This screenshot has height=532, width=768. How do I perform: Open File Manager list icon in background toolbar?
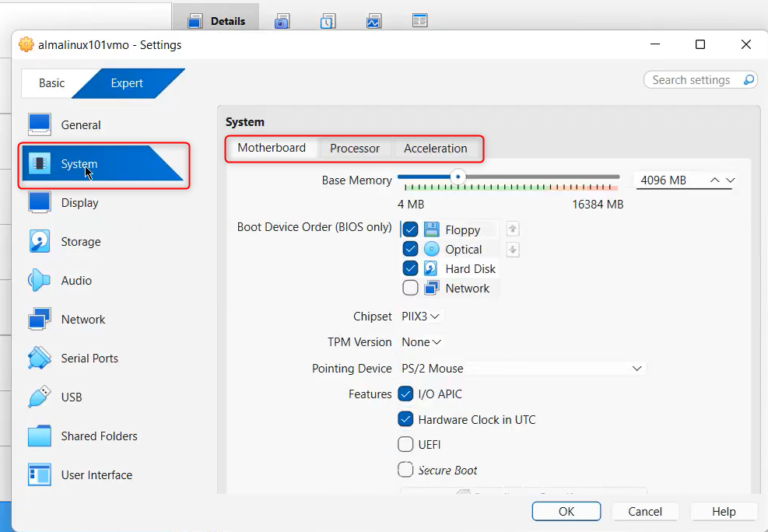point(419,20)
